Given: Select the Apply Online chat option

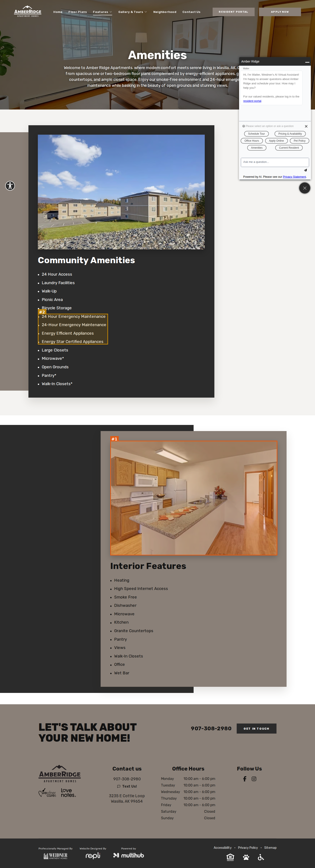Looking at the screenshot, I should (276, 141).
